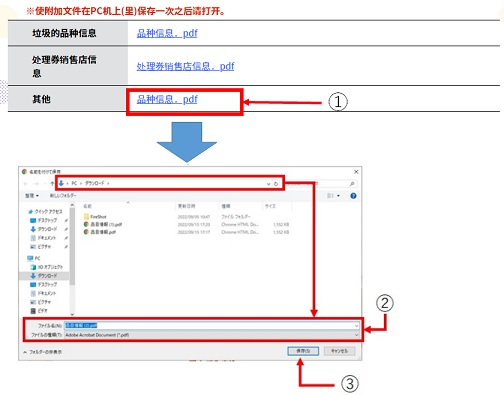The height and width of the screenshot is (395, 504).
Task: Collapse folders using the フォルダーの非表示 chevron
Action: (25, 352)
